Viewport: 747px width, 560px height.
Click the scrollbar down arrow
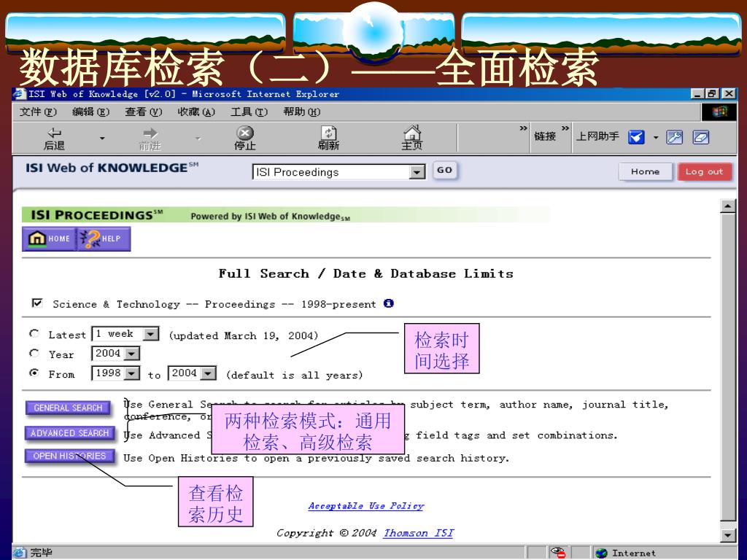727,535
